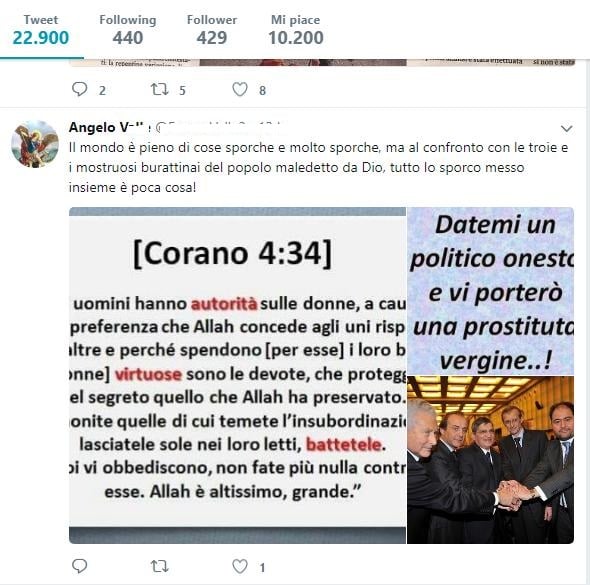Open Angelo's profile avatar picture
The height and width of the screenshot is (585, 590).
coord(35,144)
